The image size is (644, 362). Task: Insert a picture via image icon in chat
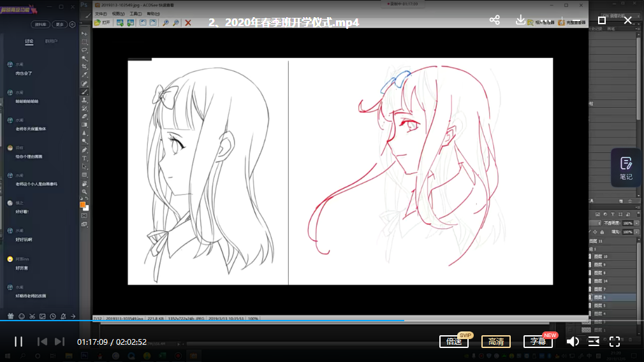[x=42, y=316]
